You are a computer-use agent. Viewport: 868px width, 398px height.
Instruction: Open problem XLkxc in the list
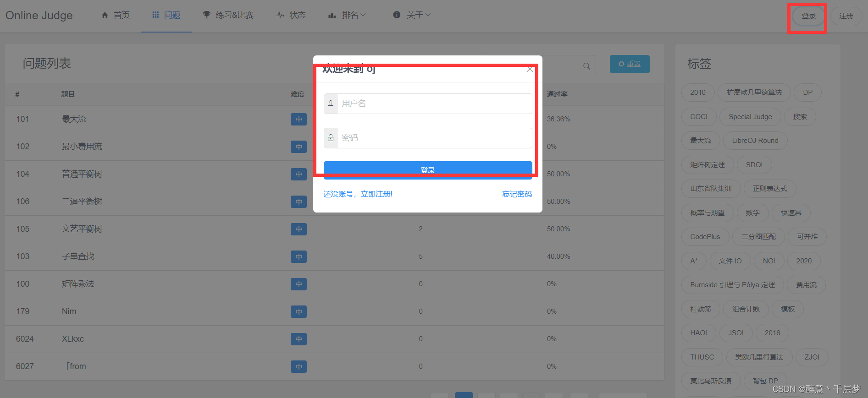click(x=73, y=339)
